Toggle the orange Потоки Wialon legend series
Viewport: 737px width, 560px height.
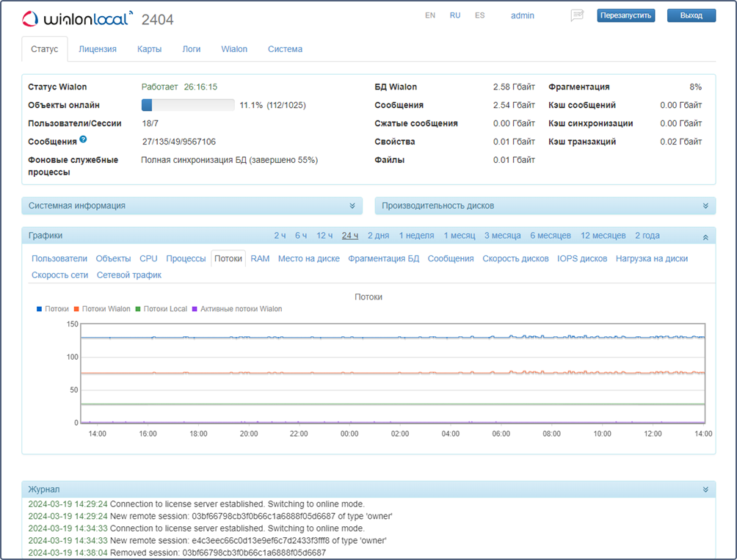click(102, 309)
